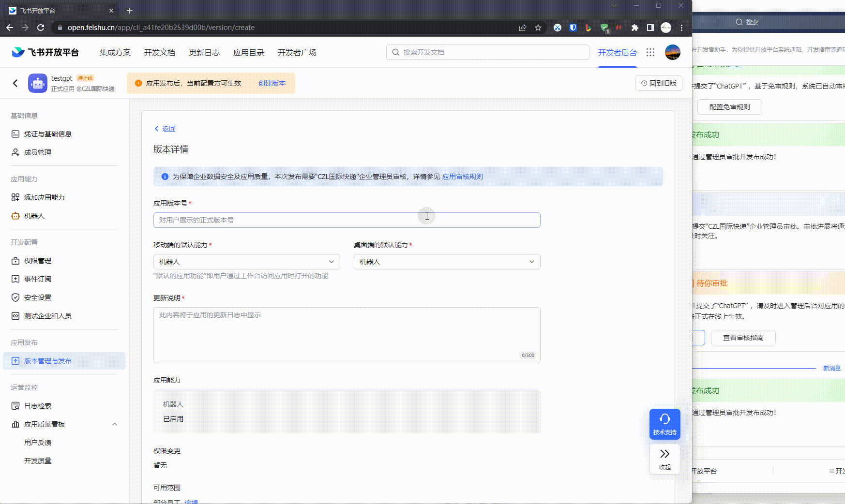845x504 pixels.
Task: Click 查看审核指南 in the background window
Action: [743, 338]
